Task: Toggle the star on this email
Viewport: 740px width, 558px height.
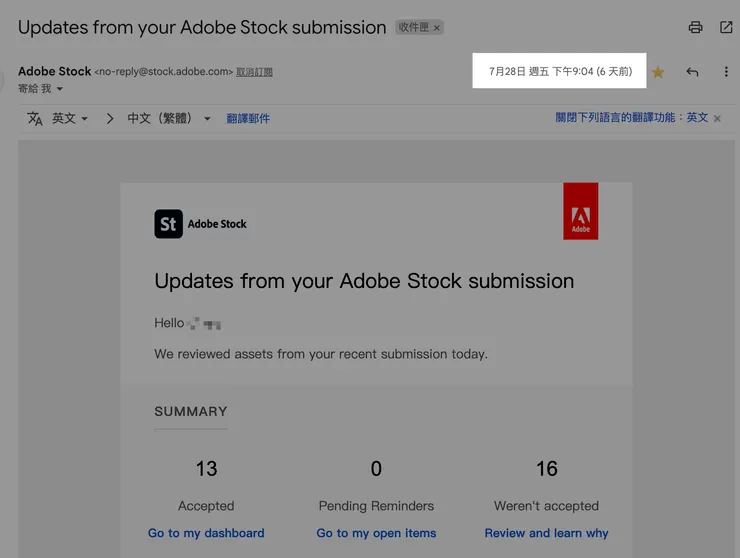Action: click(x=658, y=72)
